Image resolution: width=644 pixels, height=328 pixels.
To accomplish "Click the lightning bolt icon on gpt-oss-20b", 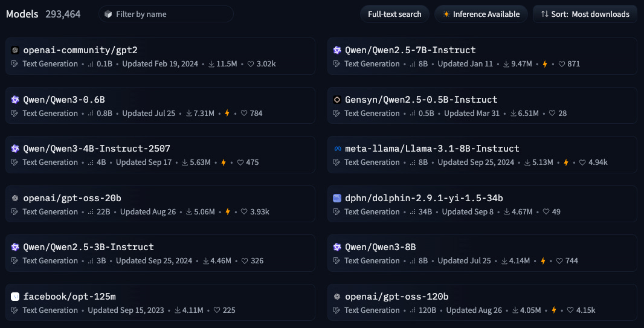I will (x=228, y=212).
